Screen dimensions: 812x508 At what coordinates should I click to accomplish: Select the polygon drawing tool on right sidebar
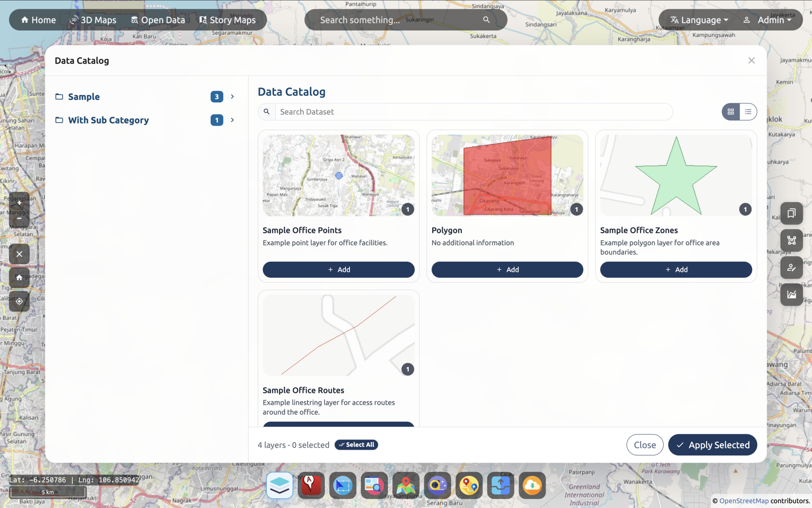coord(791,240)
